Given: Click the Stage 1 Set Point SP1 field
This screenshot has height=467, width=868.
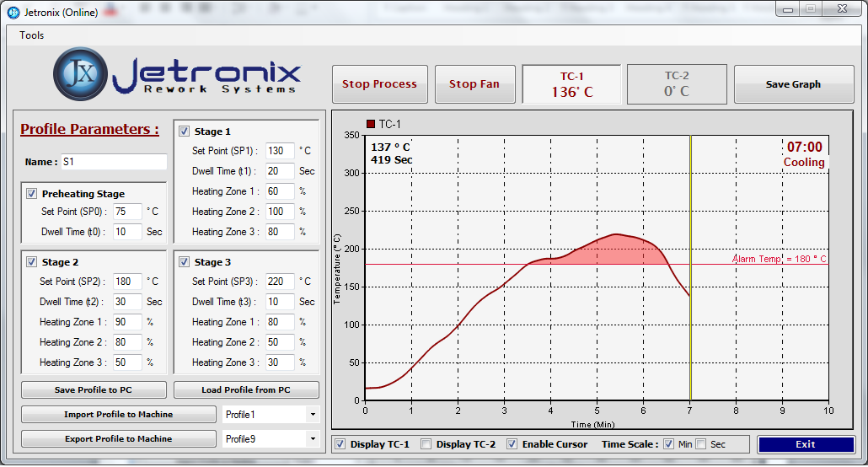Looking at the screenshot, I should tap(280, 151).
